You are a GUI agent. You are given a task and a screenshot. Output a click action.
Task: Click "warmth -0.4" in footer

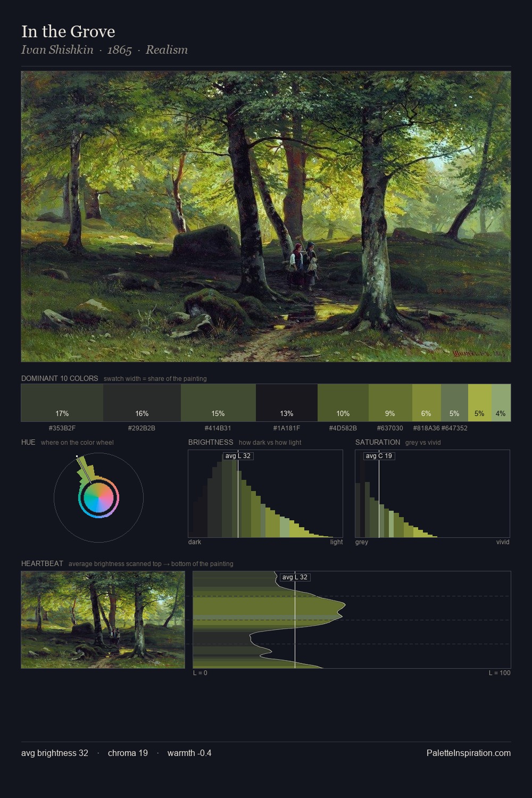coord(189,753)
